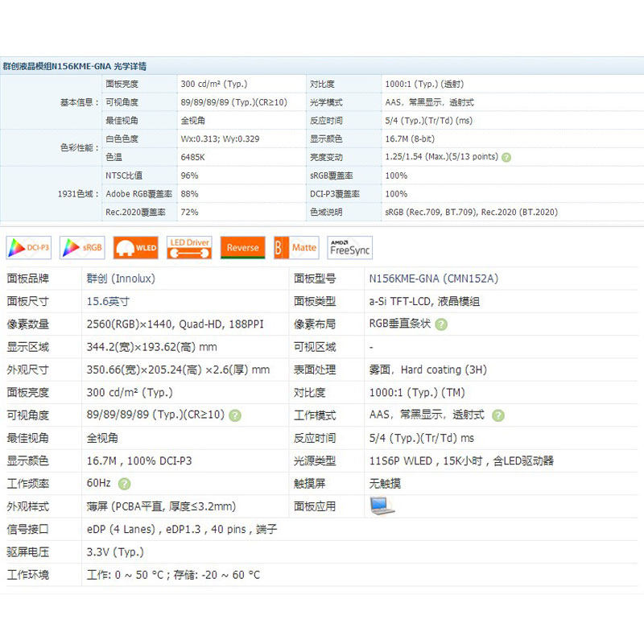Click the 面板型号 row label
This screenshot has height=644, width=644.
point(315,279)
